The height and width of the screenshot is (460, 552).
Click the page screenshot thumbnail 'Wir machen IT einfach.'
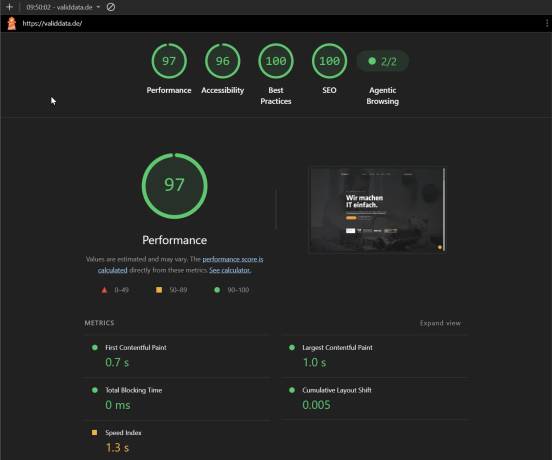pyautogui.click(x=377, y=210)
